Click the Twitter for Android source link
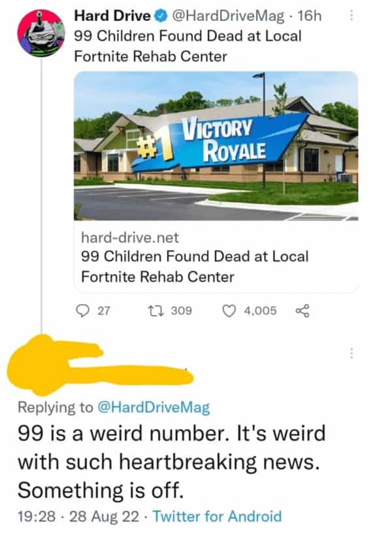 coord(218,516)
